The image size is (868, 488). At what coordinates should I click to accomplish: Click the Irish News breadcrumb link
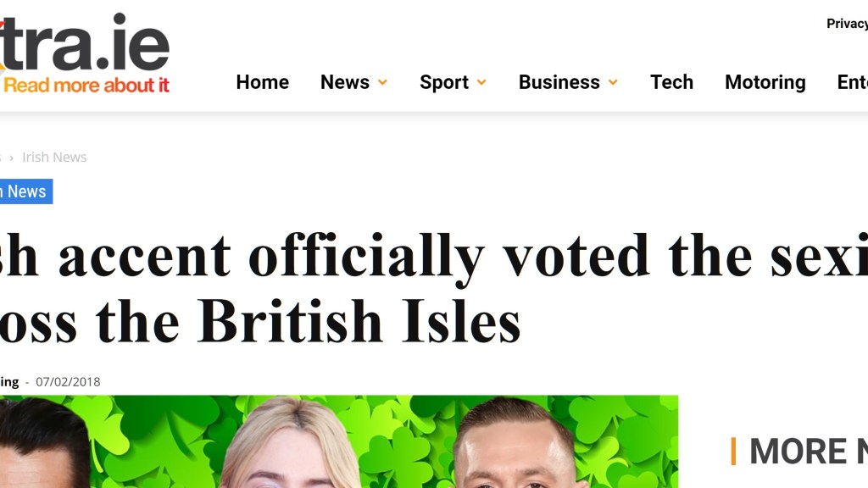[54, 157]
